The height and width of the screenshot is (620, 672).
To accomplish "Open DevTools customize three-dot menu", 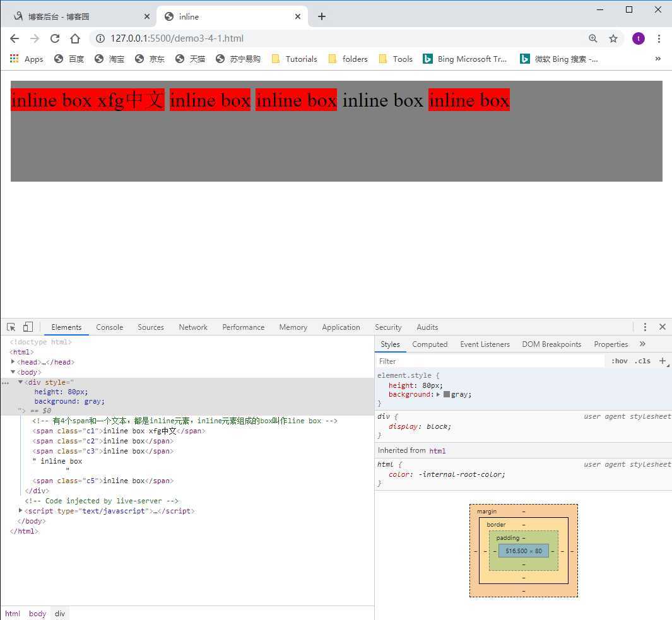I will (x=645, y=327).
